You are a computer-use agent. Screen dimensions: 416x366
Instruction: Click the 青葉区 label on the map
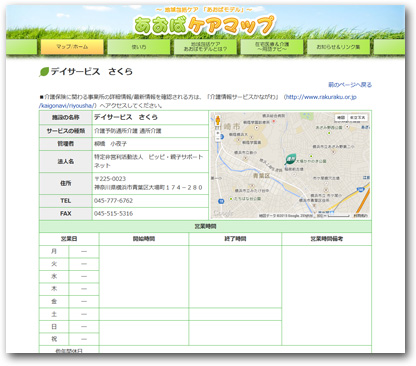pyautogui.click(x=261, y=175)
